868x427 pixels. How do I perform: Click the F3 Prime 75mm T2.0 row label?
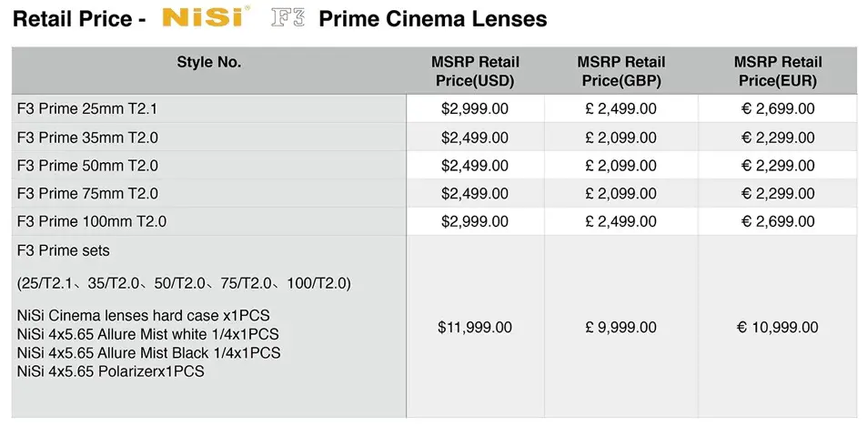point(87,193)
